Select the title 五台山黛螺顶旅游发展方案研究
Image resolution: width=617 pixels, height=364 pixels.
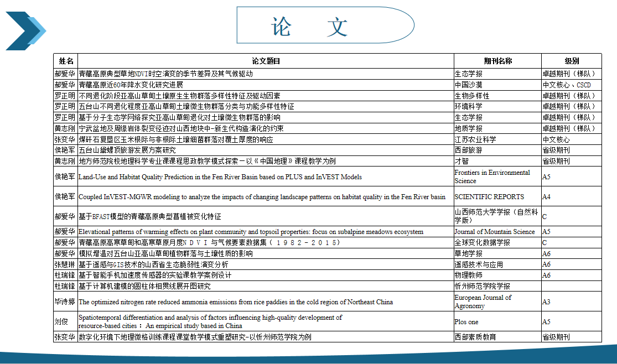[127, 150]
